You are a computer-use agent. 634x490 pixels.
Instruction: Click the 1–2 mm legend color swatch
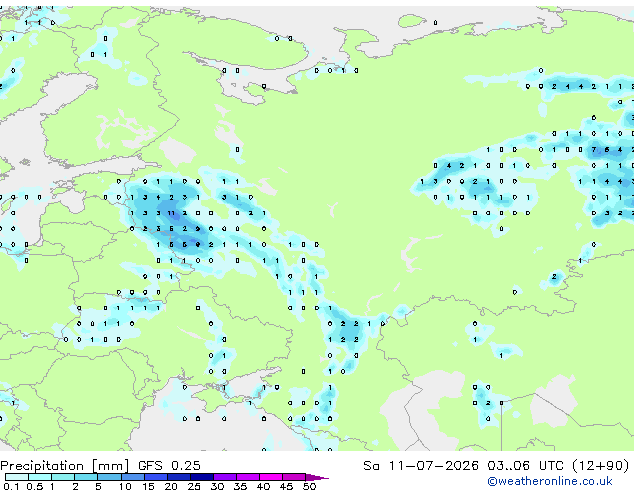(63, 477)
